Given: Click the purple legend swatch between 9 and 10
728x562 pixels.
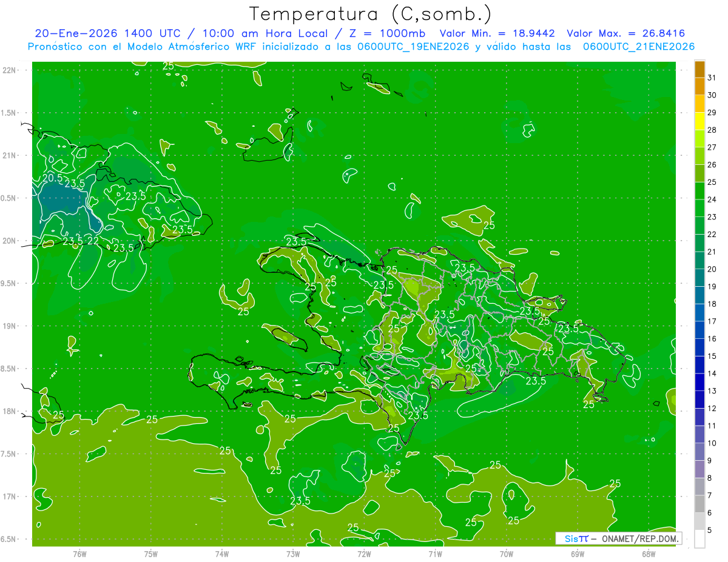Looking at the screenshot, I should pos(700,452).
